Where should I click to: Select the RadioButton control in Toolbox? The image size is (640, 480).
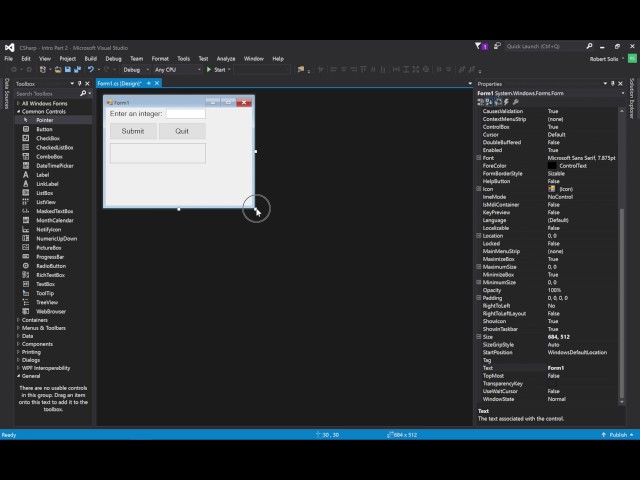click(53, 266)
